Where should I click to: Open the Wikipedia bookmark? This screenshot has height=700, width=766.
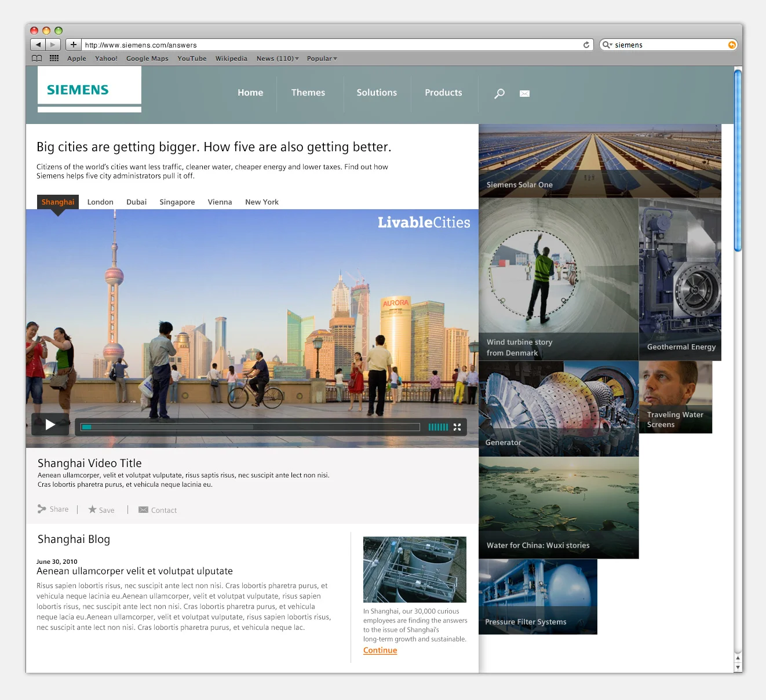[x=231, y=59]
